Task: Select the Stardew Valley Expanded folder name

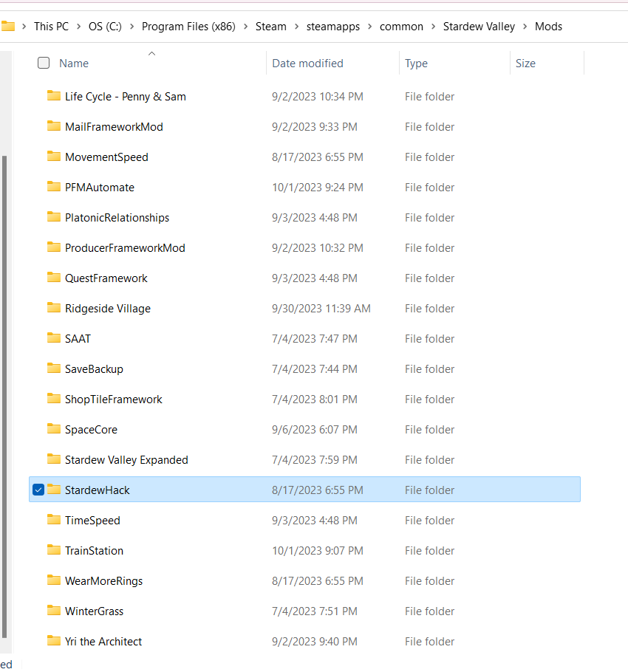Action: [x=126, y=460]
